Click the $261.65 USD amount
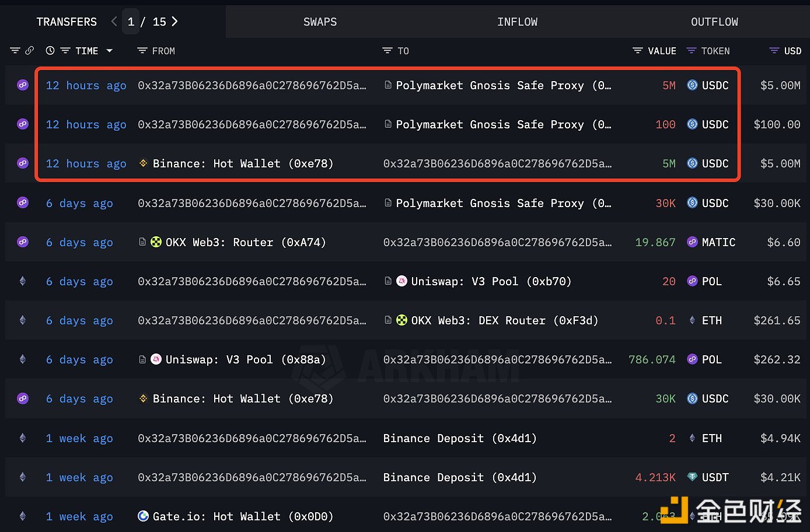 point(777,320)
